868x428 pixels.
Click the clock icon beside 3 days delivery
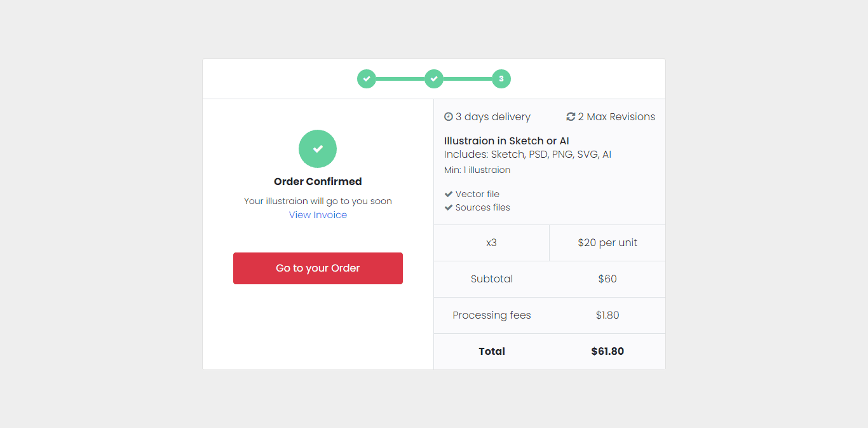coord(448,116)
